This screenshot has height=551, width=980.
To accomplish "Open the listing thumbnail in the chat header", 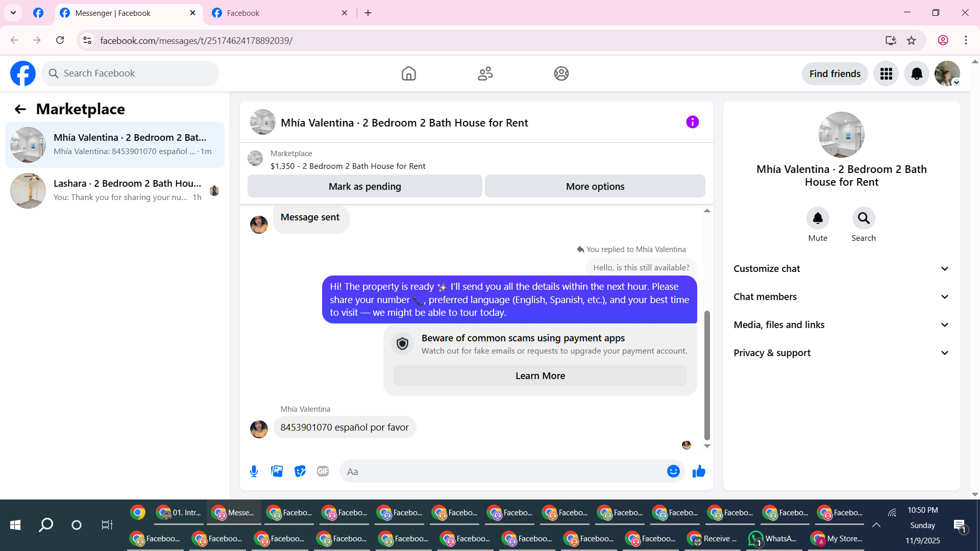I will click(263, 122).
